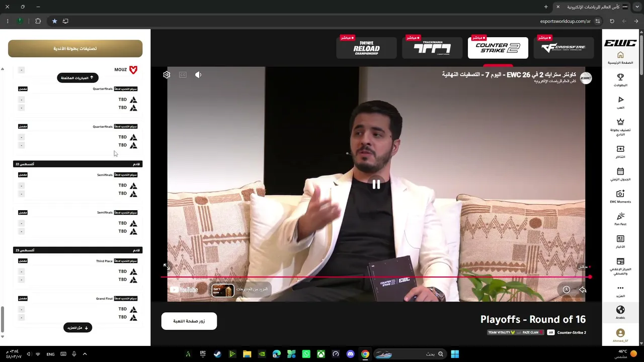Viewport: 644px width, 362px height.
Task: Open the Chrome three-dot menu
Action: click(8, 21)
